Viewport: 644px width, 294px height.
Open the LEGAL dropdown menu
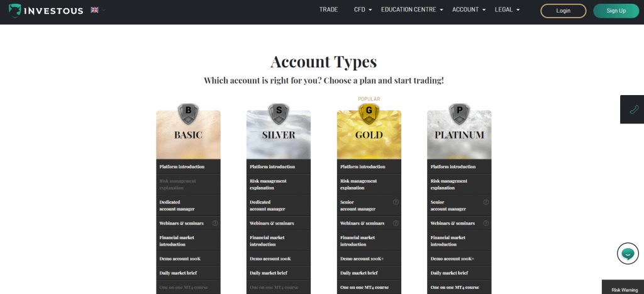coord(508,10)
